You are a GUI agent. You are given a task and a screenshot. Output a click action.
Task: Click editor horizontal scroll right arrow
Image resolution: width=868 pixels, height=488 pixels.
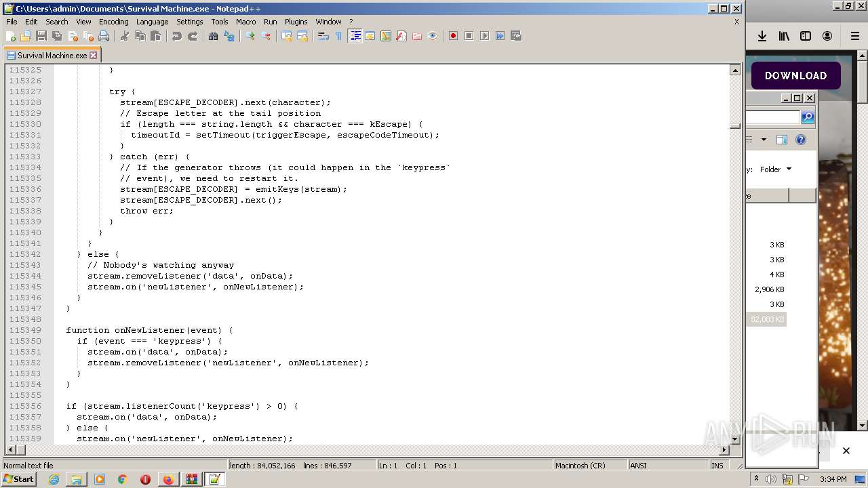[x=724, y=449]
